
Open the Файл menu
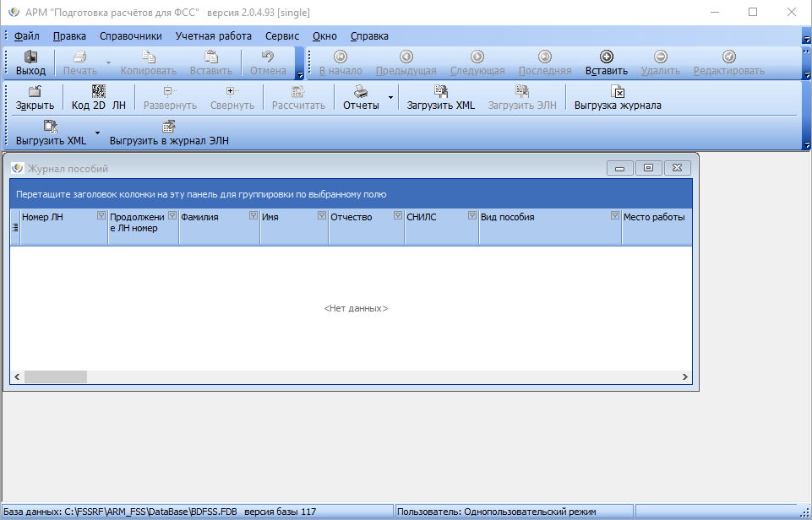click(27, 36)
